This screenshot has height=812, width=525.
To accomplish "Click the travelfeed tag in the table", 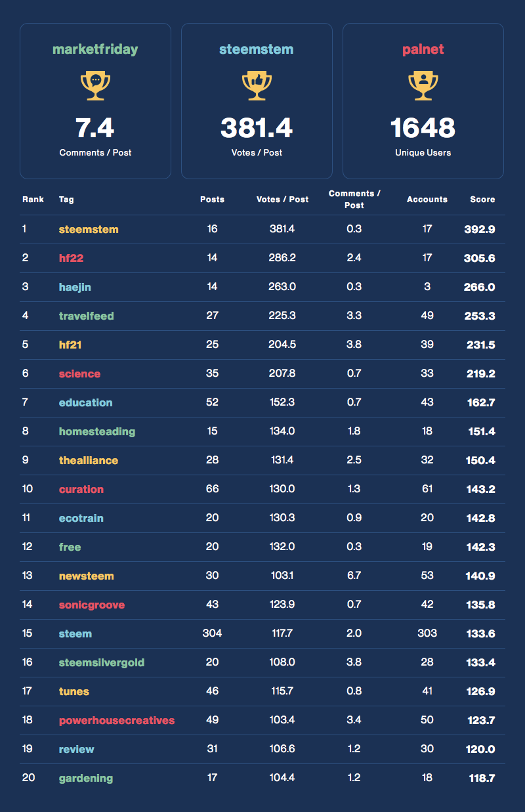I will click(86, 316).
